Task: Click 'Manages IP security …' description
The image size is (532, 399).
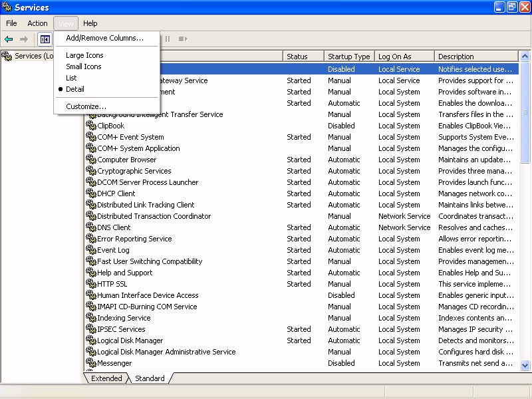Action: click(475, 329)
